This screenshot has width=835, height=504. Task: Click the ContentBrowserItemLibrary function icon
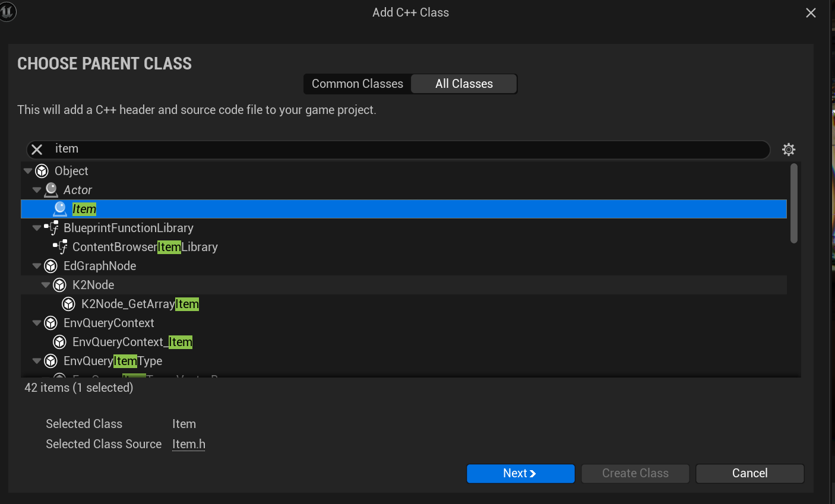coord(60,247)
